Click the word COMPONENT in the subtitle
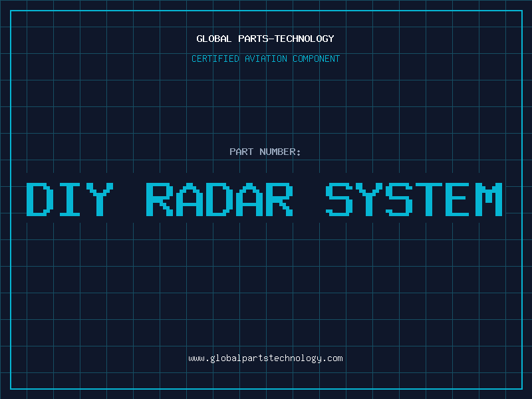 [317, 59]
